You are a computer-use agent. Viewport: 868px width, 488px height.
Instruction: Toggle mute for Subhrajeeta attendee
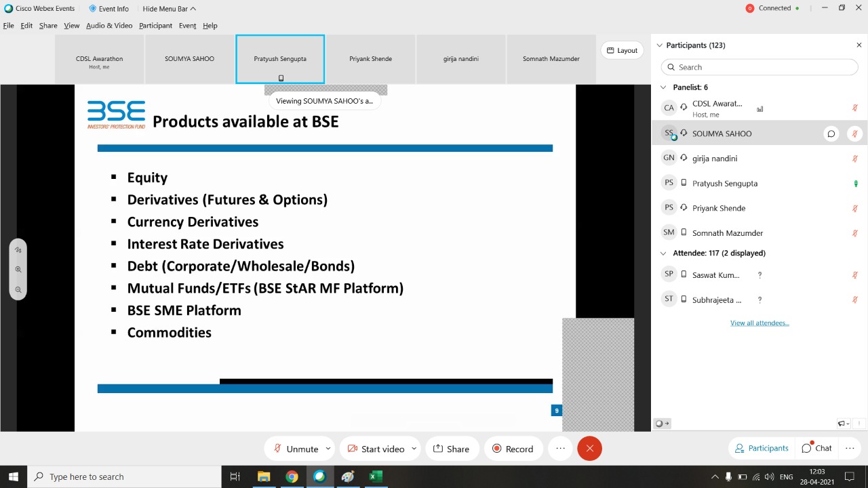(855, 300)
